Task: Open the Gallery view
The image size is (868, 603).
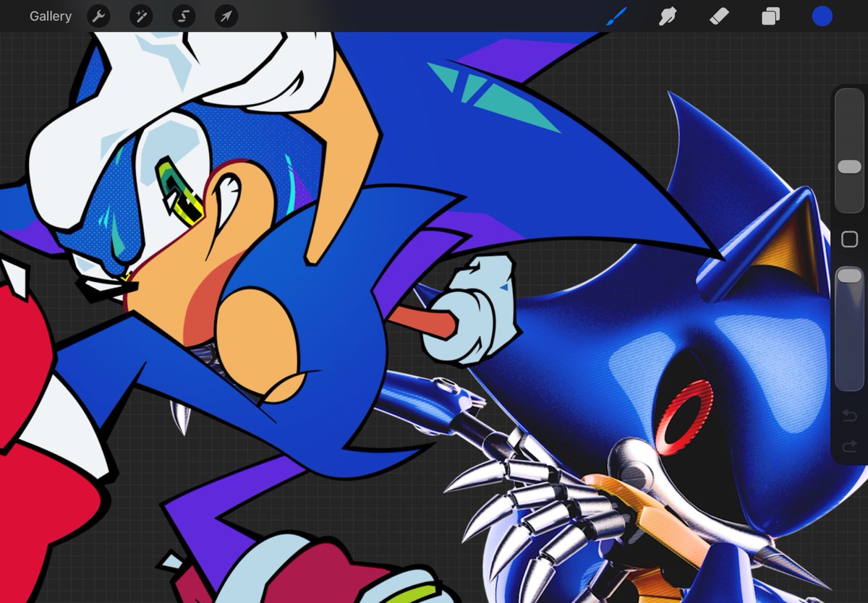Action: [51, 16]
